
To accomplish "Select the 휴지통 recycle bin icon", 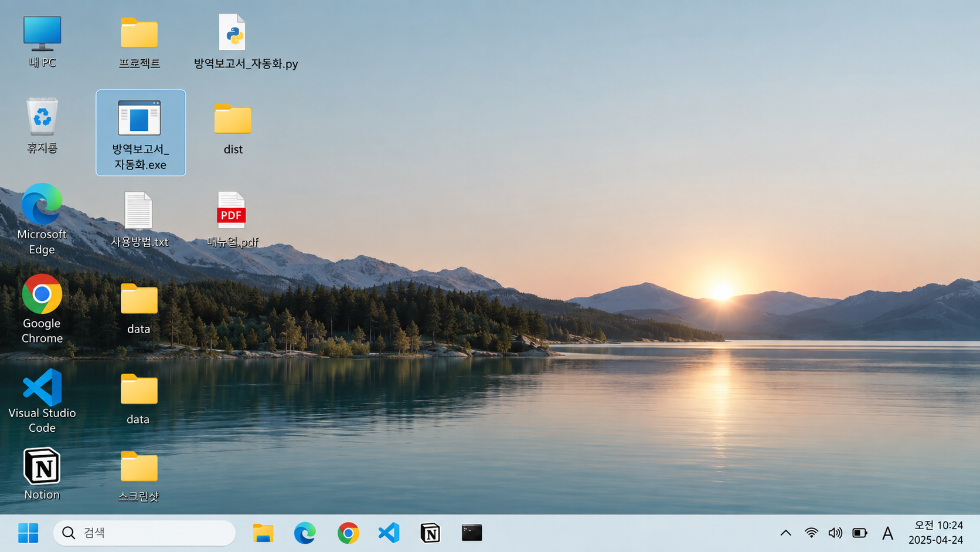I will [x=42, y=126].
